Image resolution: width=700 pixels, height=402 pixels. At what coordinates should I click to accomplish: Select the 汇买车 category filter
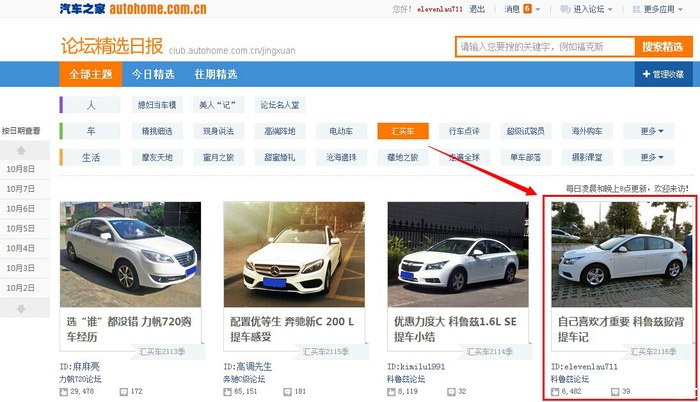point(403,131)
